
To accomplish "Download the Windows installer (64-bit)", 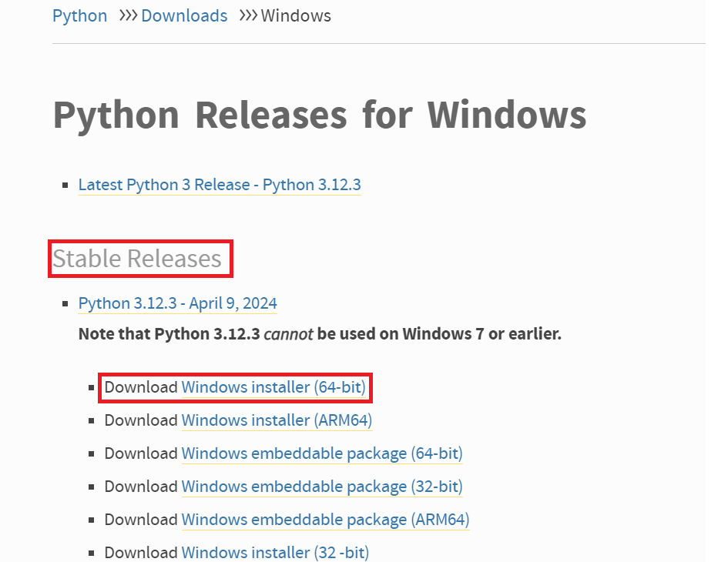I will (x=273, y=387).
